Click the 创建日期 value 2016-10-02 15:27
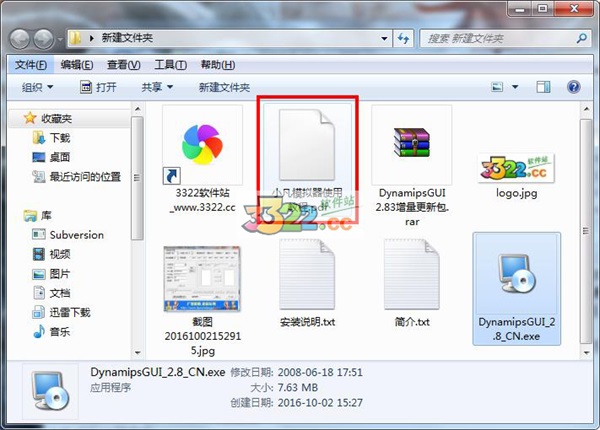The width and height of the screenshot is (600, 430). click(x=320, y=403)
